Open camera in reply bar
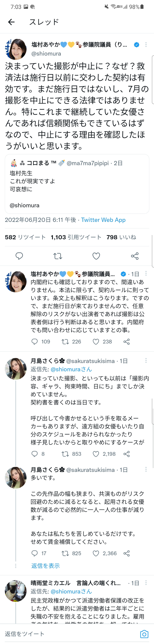The height and width of the screenshot is (644, 154). pyautogui.click(x=144, y=634)
